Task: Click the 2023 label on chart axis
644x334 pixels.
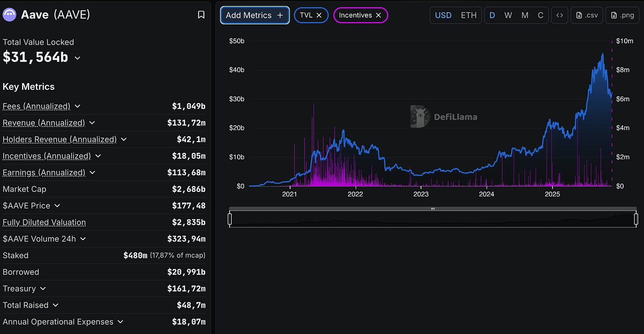Action: pyautogui.click(x=421, y=194)
